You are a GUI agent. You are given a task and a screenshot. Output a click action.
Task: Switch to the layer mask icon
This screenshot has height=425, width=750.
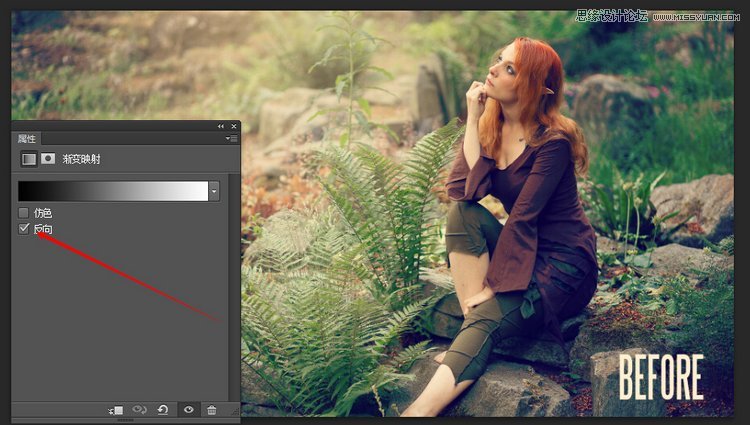click(47, 158)
